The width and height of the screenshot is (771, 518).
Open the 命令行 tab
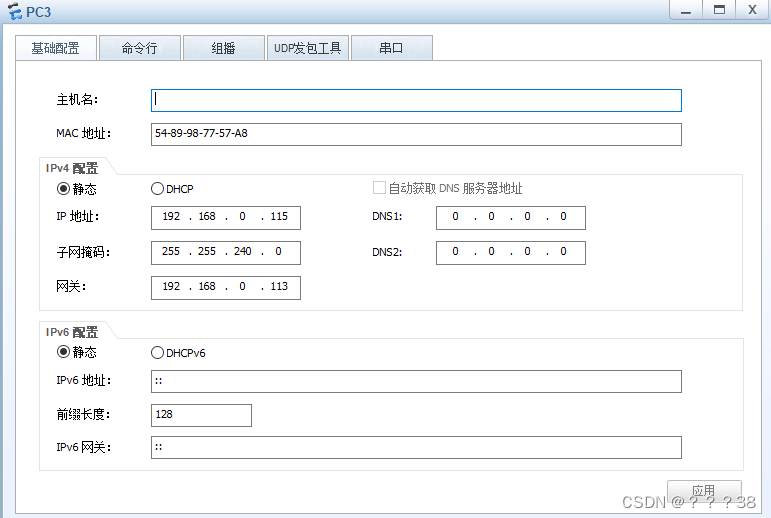(140, 48)
